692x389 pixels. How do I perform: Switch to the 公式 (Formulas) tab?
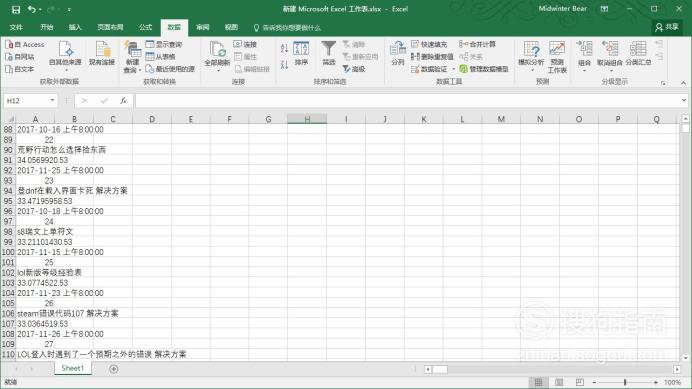pos(145,27)
